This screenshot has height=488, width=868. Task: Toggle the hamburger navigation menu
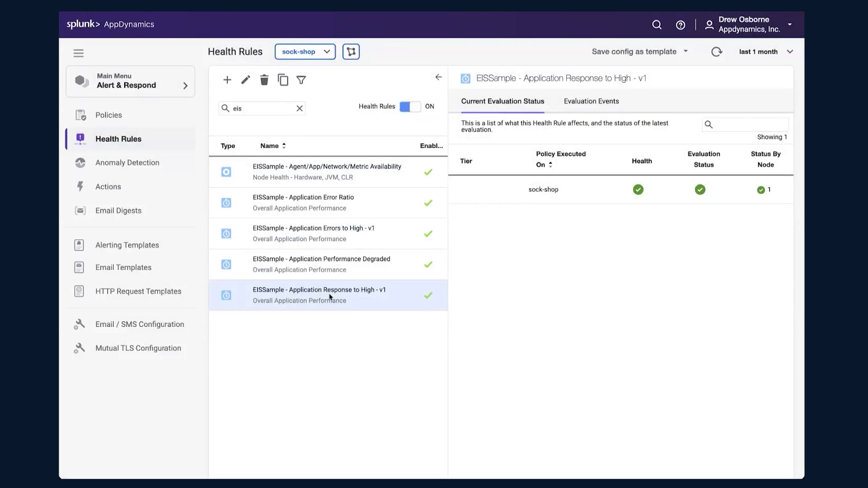pyautogui.click(x=79, y=53)
